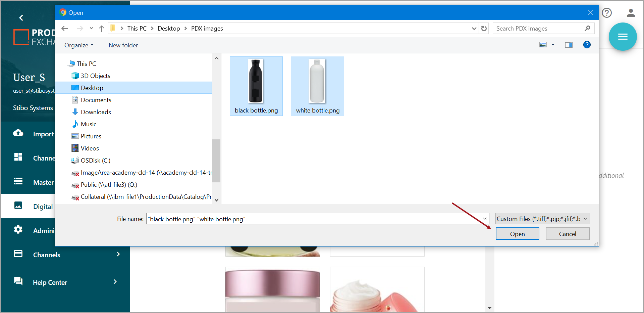The height and width of the screenshot is (313, 644).
Task: Open file dialog help icon
Action: [x=587, y=45]
